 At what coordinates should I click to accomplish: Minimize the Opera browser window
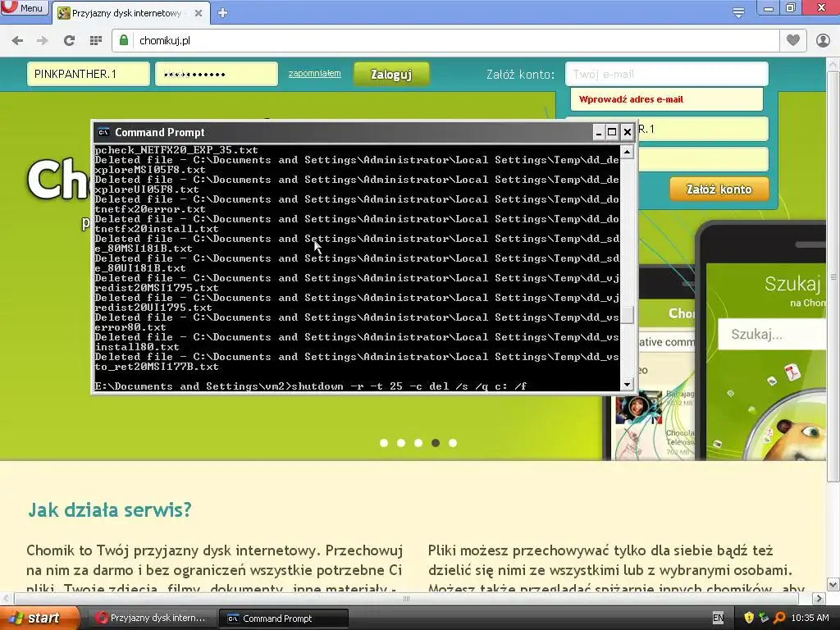click(768, 7)
